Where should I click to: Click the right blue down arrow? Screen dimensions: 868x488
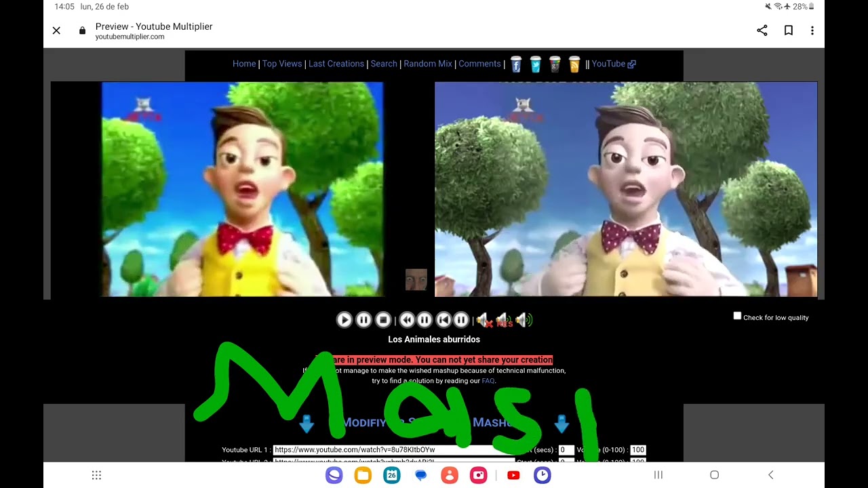561,424
